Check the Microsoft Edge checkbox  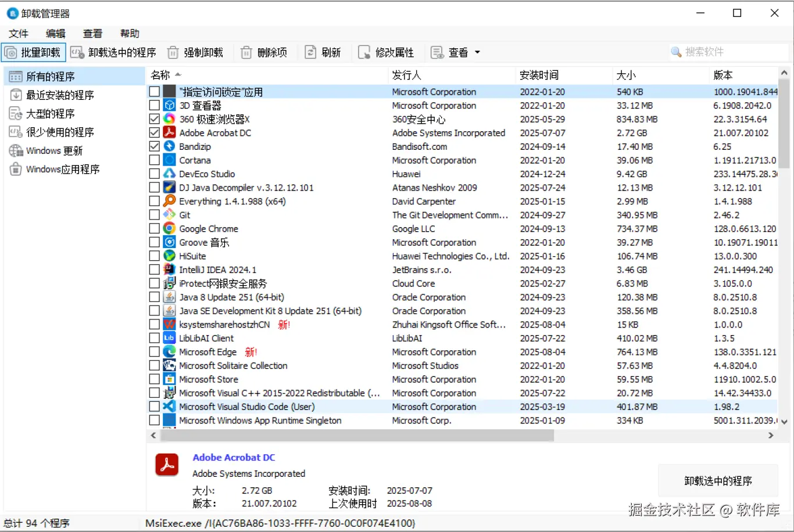coord(154,351)
